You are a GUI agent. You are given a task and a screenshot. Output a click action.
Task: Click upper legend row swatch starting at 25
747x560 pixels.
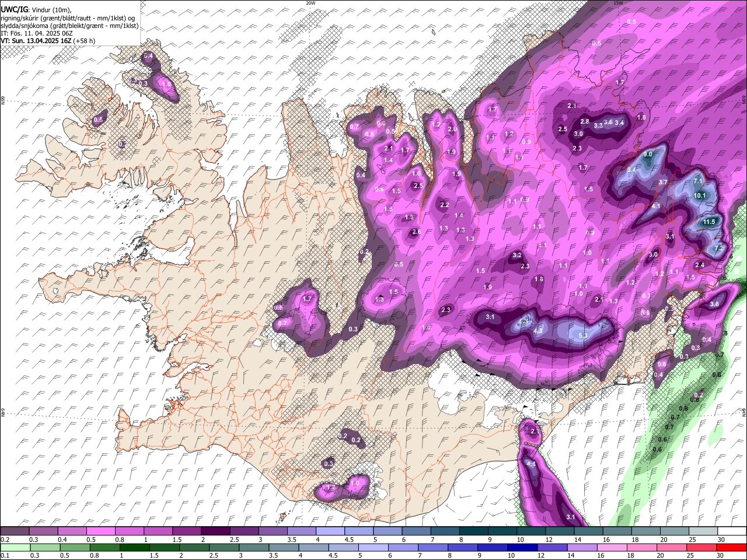point(703,531)
